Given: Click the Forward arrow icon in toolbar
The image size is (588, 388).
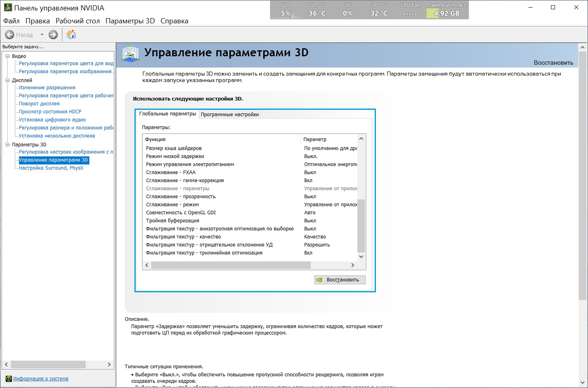Looking at the screenshot, I should tap(53, 35).
